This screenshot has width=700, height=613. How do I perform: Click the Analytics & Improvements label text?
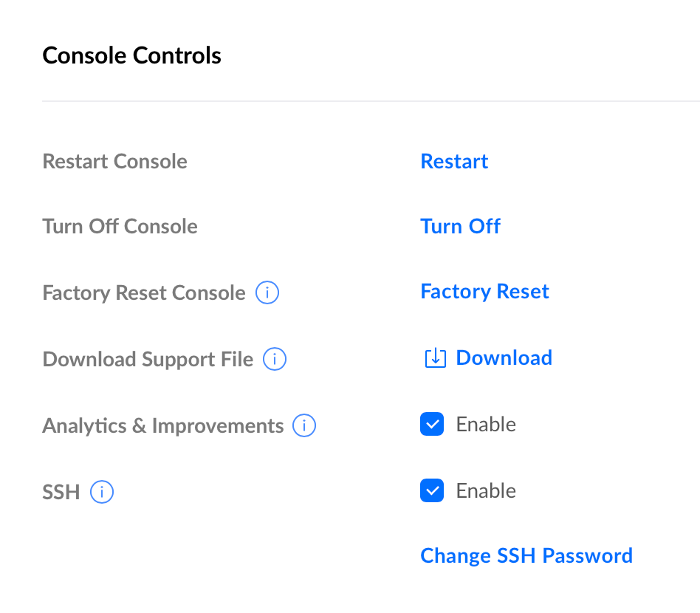coord(162,426)
